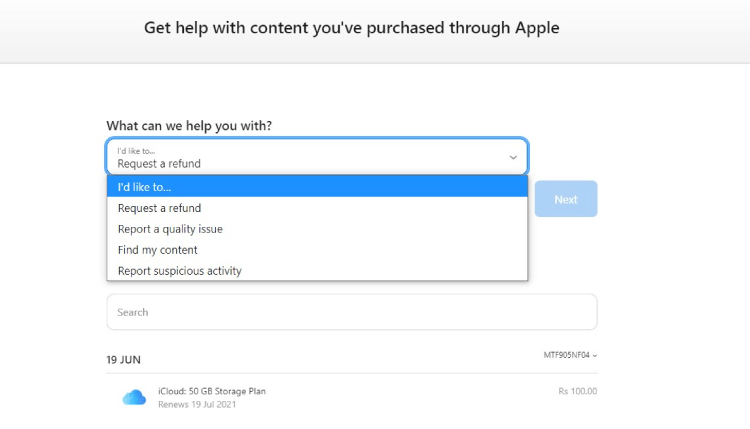Open the 'I'd like to' select box
The image size is (750, 429).
(x=317, y=157)
